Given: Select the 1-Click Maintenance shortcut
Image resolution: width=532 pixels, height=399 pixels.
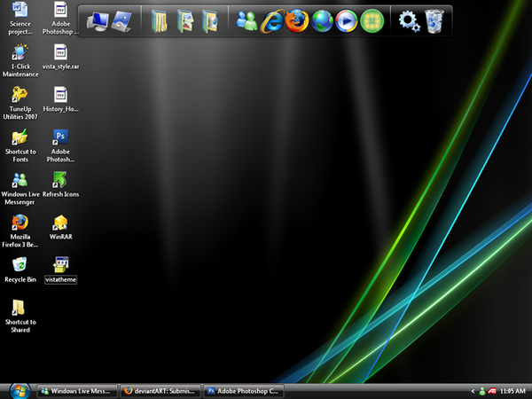Looking at the screenshot, I should [20, 61].
